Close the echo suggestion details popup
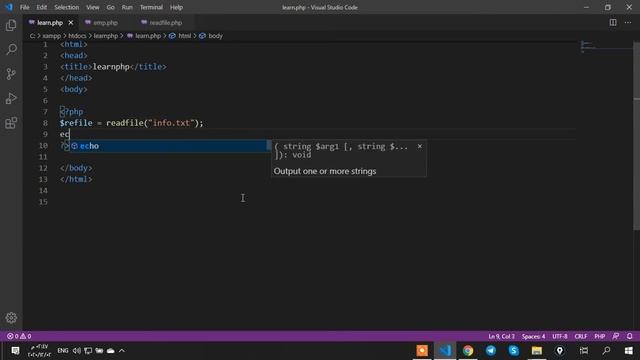Image resolution: width=640 pixels, height=360 pixels. point(420,146)
